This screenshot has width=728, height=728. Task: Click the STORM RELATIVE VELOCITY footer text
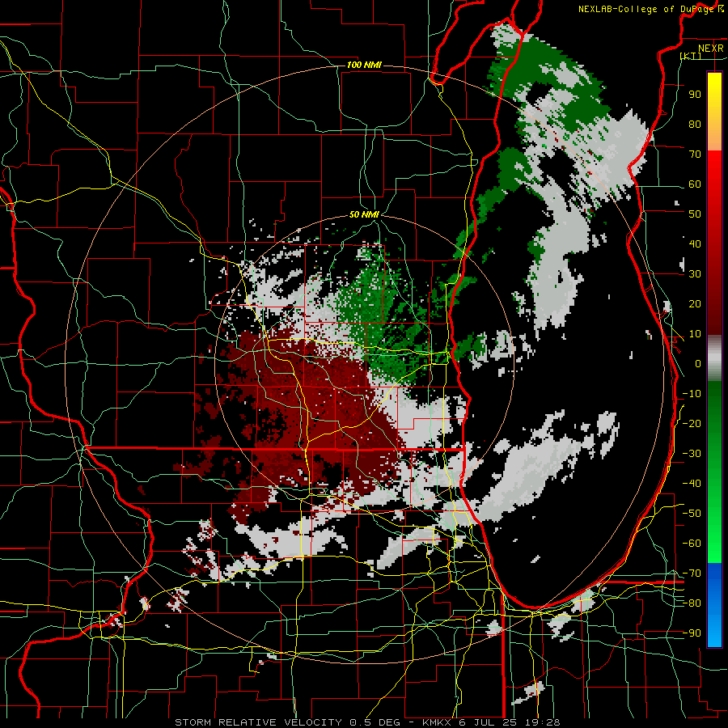[258, 722]
